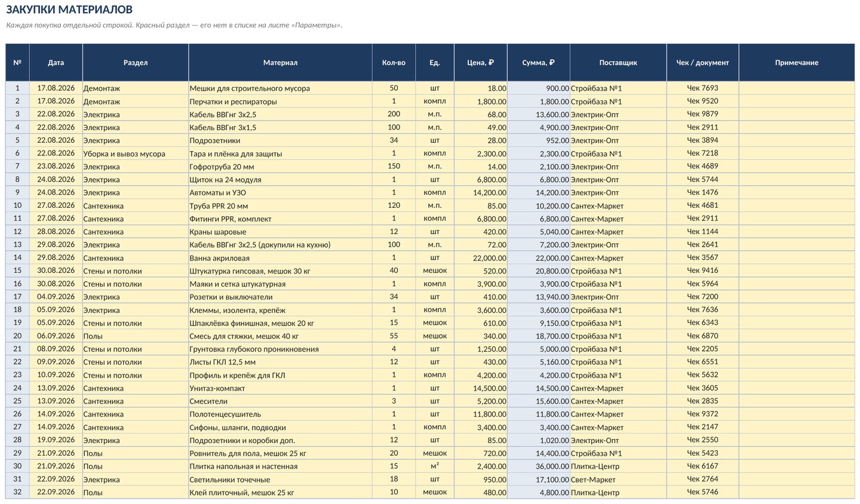860x504 pixels.
Task: Select date cell «19.09.2026»
Action: coord(56,440)
